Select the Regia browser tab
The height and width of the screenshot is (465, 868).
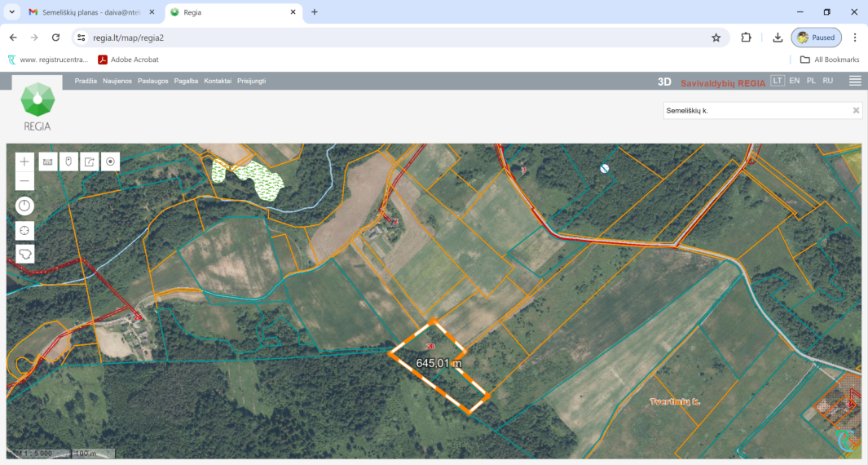(232, 12)
